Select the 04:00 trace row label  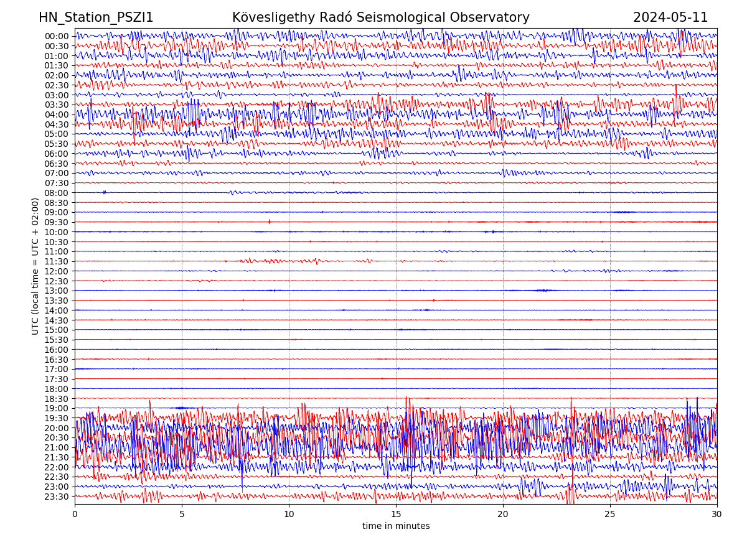click(56, 114)
